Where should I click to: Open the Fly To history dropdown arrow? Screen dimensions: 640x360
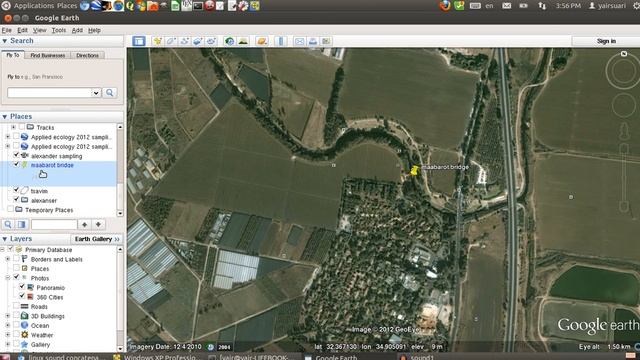tap(96, 93)
